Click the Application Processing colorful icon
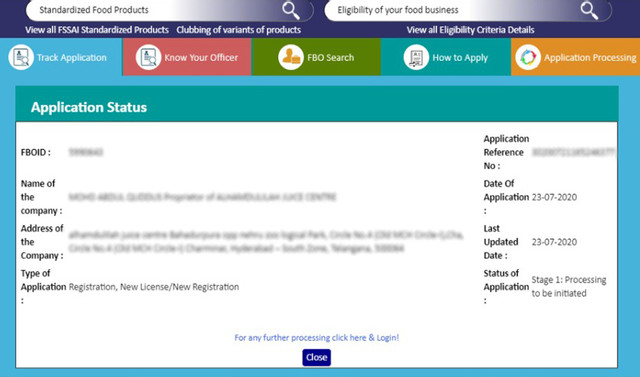Screen dimensions: 640x377 click(x=528, y=57)
